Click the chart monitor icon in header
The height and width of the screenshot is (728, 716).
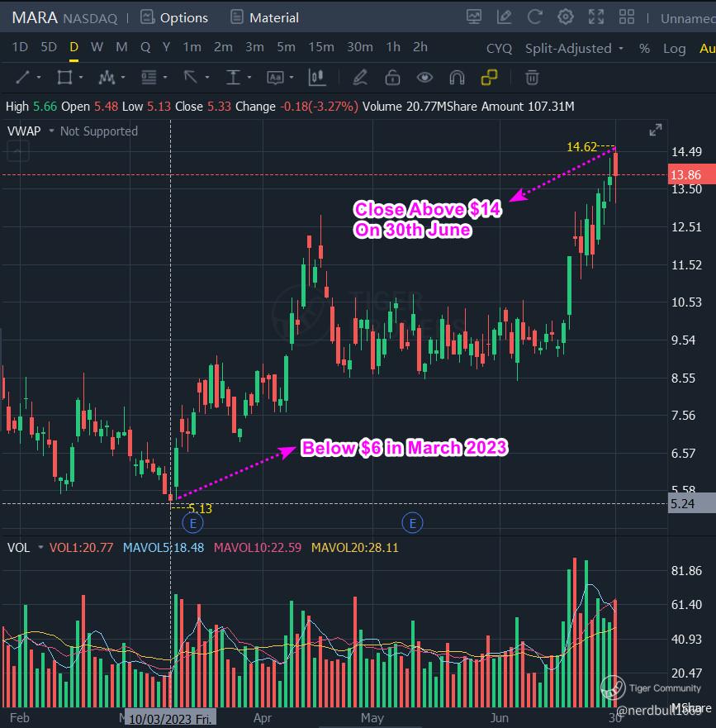474,17
